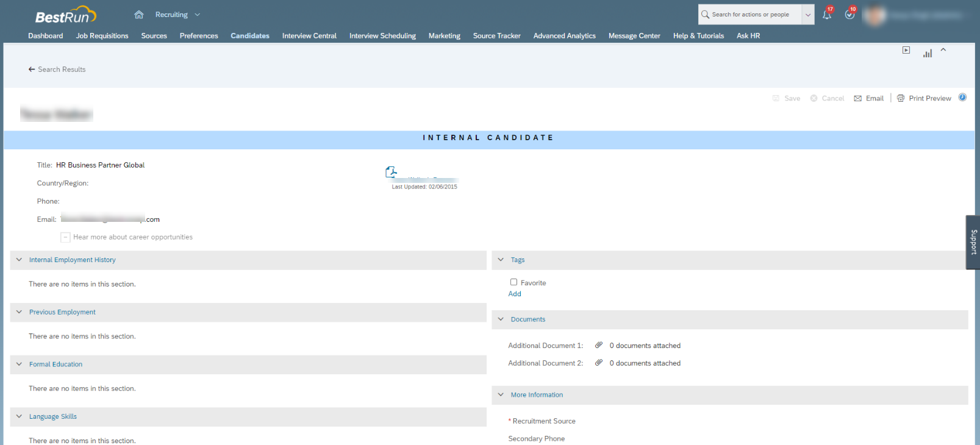
Task: Open Advanced Analytics tab
Action: click(x=565, y=36)
